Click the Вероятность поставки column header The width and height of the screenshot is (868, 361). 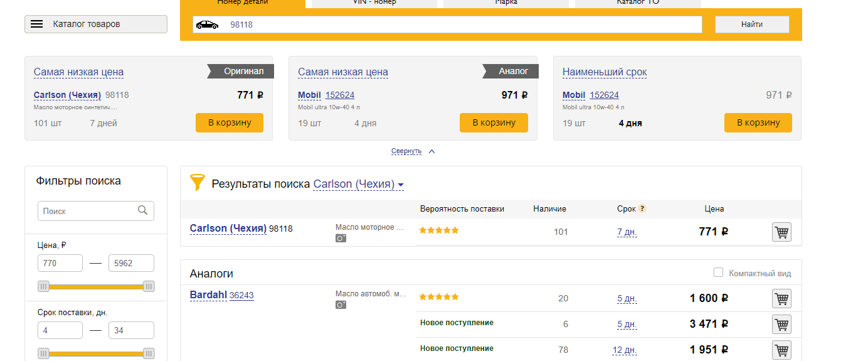coord(462,209)
